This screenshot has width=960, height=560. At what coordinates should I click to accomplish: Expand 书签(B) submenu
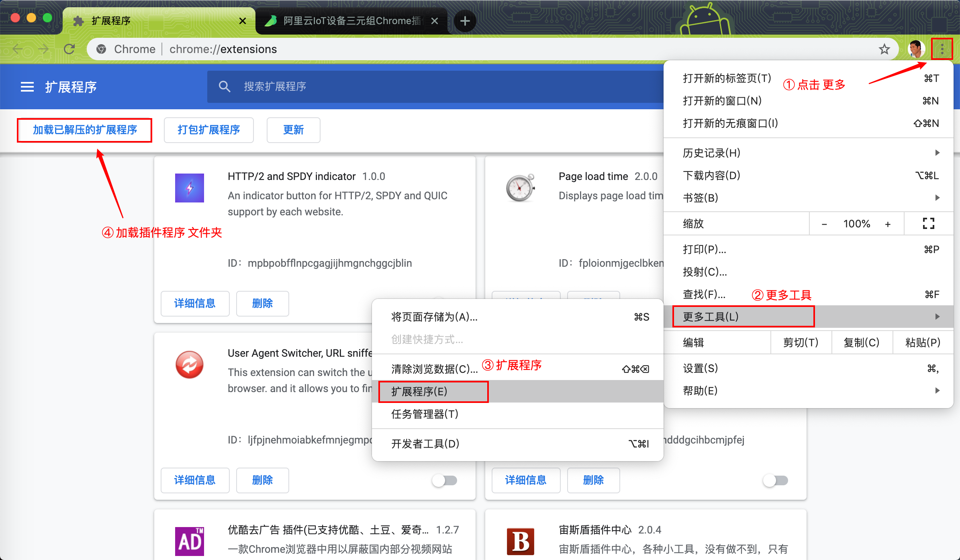pos(809,198)
